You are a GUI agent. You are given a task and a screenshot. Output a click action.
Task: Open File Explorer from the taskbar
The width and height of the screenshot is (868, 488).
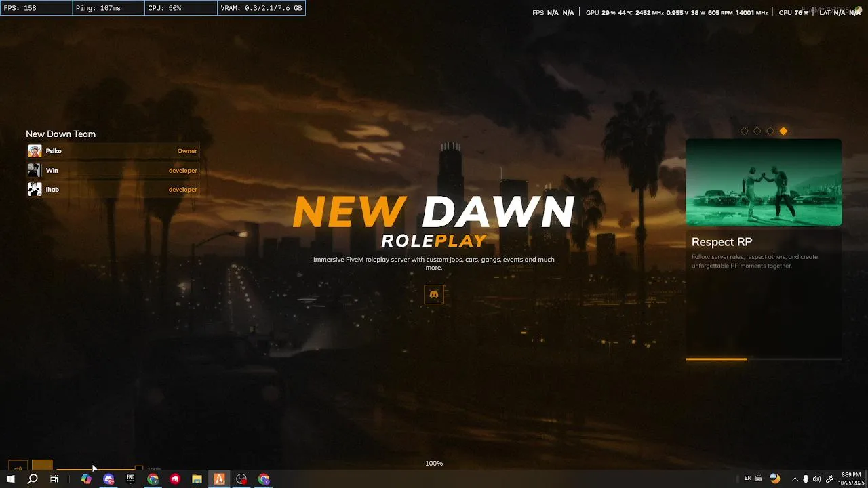(x=197, y=479)
